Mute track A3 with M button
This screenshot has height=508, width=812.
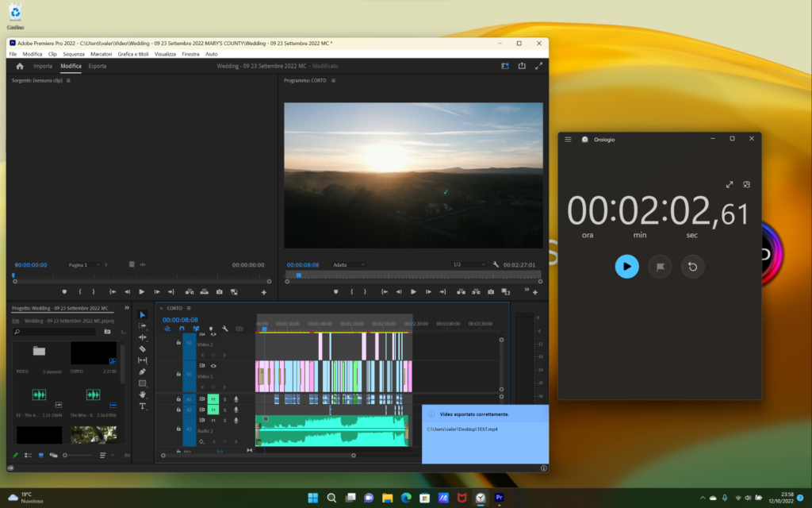pyautogui.click(x=213, y=421)
